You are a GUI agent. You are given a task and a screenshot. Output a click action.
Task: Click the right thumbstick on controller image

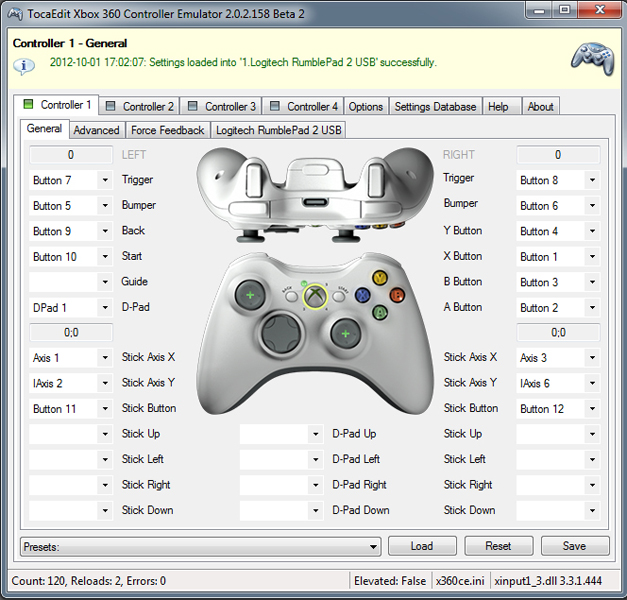[x=345, y=334]
